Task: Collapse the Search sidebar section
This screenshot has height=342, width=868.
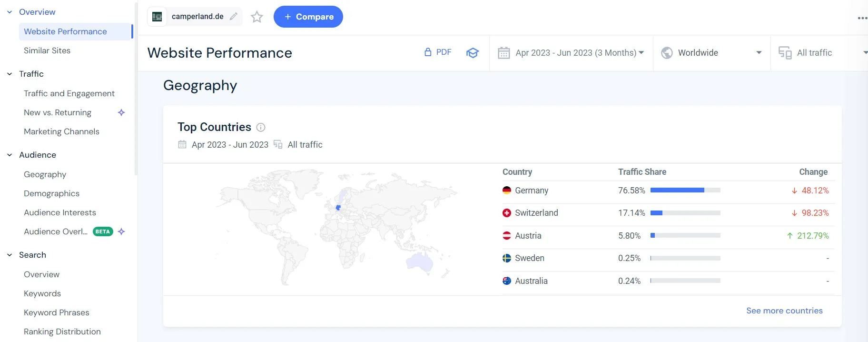Action: [x=10, y=255]
